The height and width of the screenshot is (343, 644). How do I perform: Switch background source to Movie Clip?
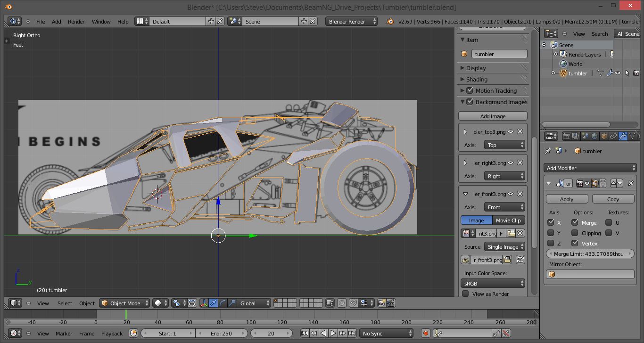[x=508, y=220]
